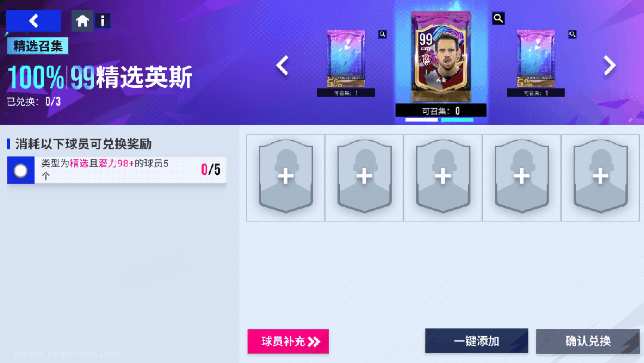Open the home screen icon
Screen dimensions: 644x363
[x=82, y=21]
